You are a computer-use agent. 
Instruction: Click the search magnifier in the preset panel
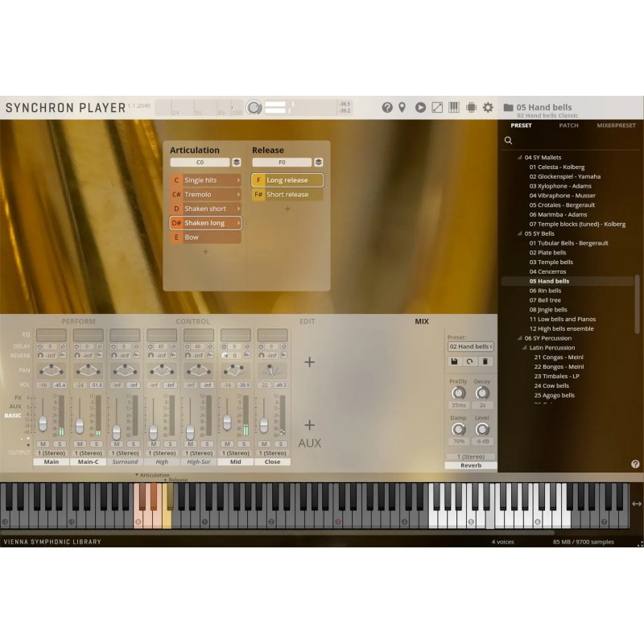508,140
